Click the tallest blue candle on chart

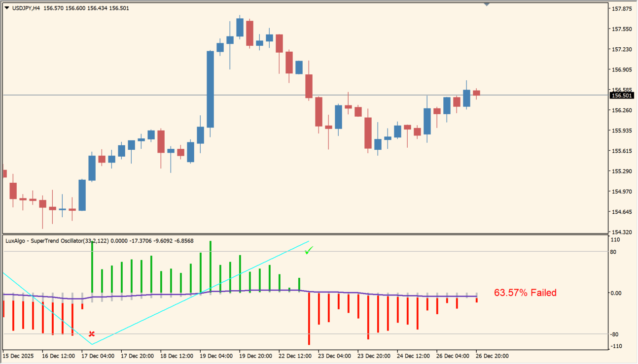[211, 89]
